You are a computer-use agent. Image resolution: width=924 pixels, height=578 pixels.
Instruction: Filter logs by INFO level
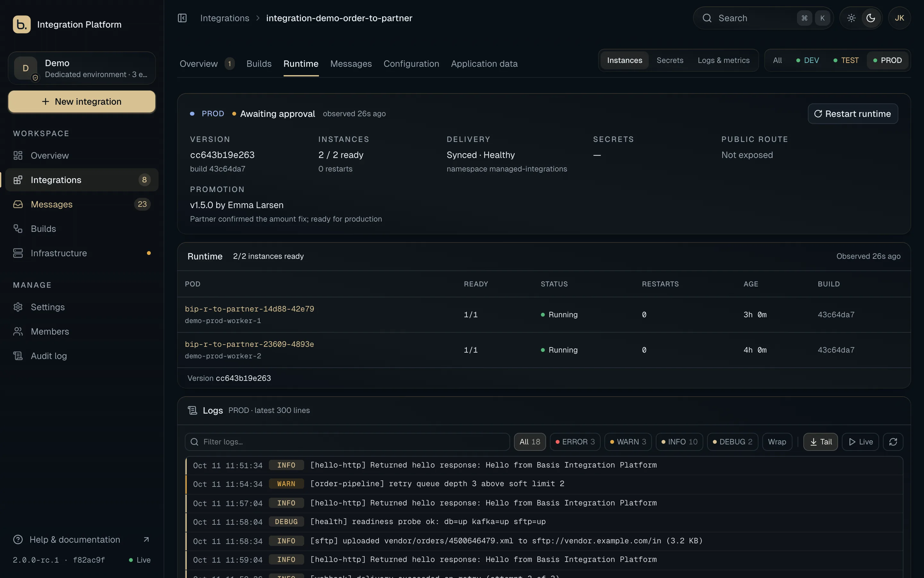coord(679,442)
